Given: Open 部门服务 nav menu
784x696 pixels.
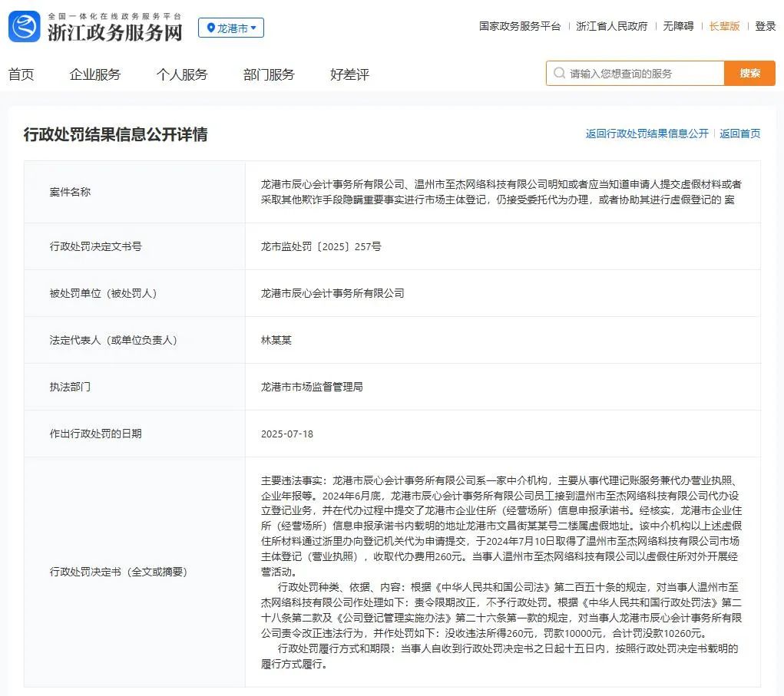Looking at the screenshot, I should click(269, 74).
